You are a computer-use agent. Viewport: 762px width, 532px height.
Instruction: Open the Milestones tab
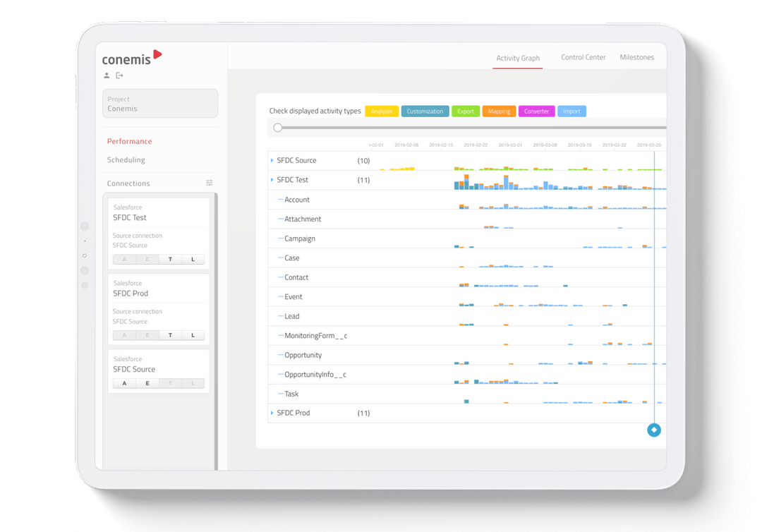(636, 57)
